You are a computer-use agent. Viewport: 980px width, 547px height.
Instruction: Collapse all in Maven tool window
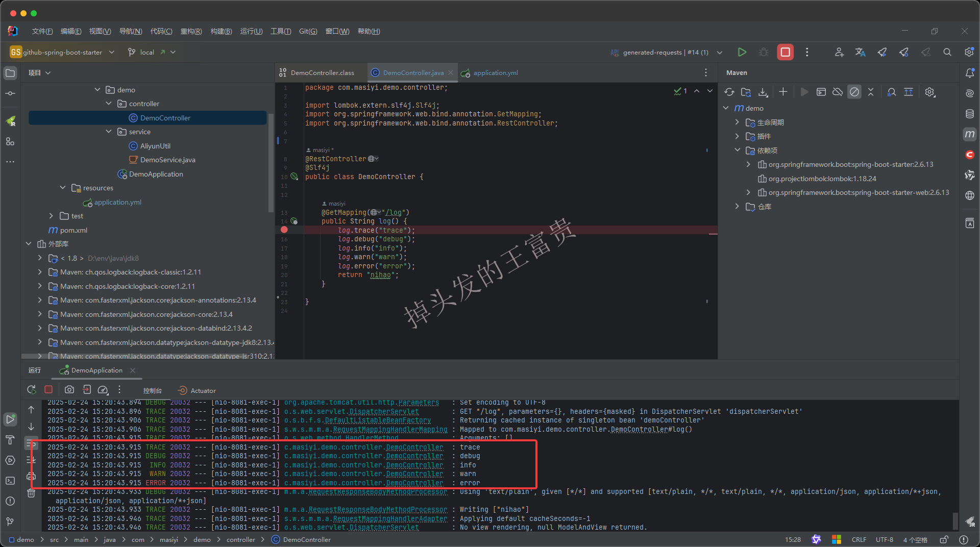(x=871, y=92)
